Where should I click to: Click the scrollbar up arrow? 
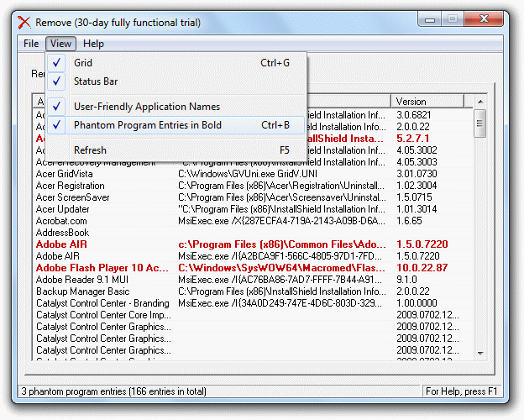(480, 102)
